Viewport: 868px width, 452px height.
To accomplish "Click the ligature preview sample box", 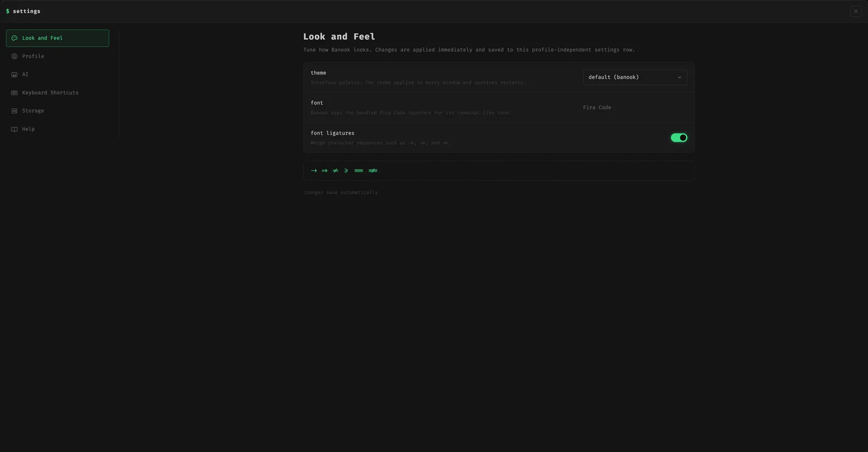I will point(499,170).
